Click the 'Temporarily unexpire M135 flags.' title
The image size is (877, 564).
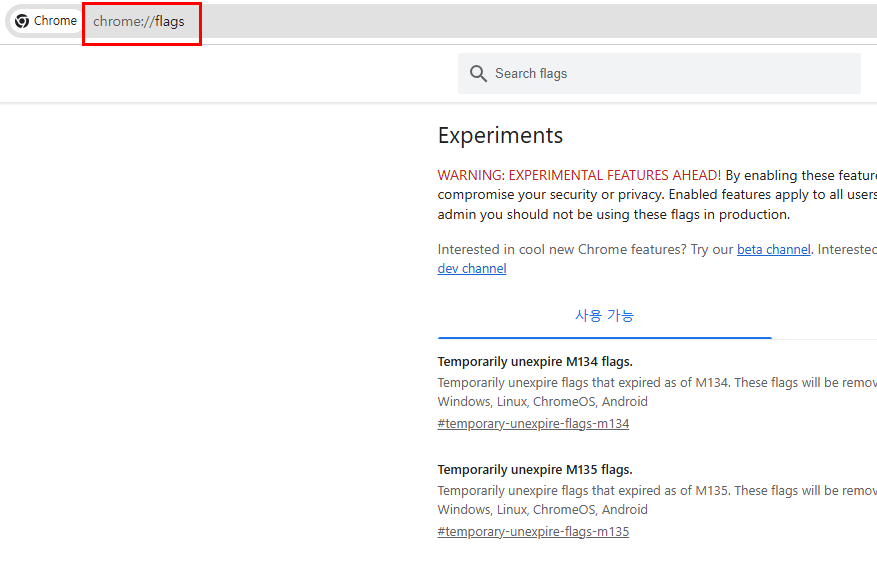tap(535, 469)
